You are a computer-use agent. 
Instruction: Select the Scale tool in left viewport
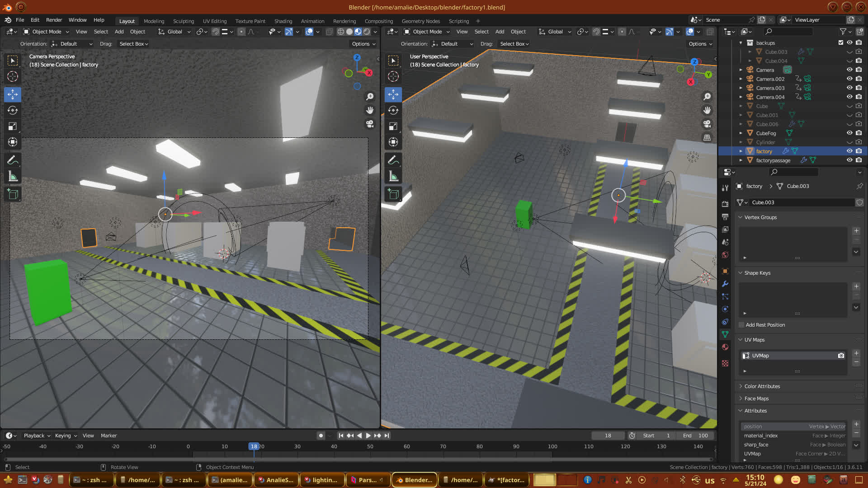tap(13, 127)
